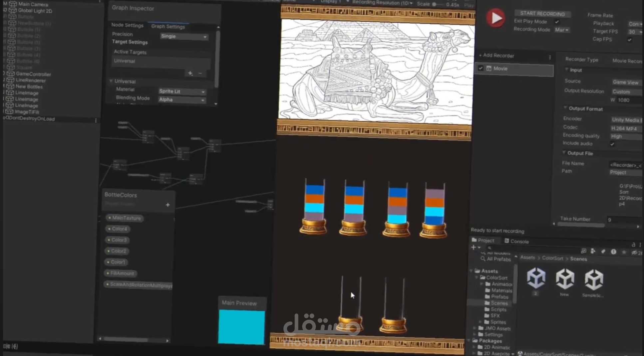644x356 pixels.
Task: Click the minus icon under Active Targets
Action: pos(200,73)
